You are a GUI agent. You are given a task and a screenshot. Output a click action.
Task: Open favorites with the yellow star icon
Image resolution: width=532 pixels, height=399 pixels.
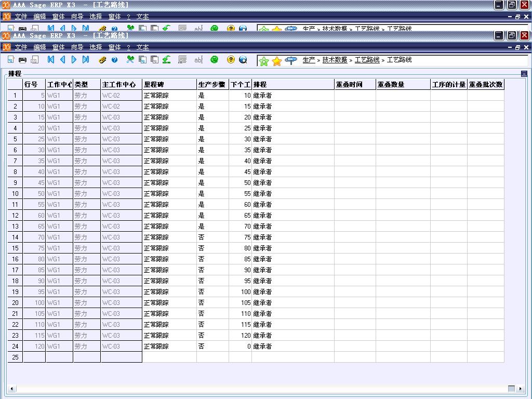pyautogui.click(x=277, y=61)
